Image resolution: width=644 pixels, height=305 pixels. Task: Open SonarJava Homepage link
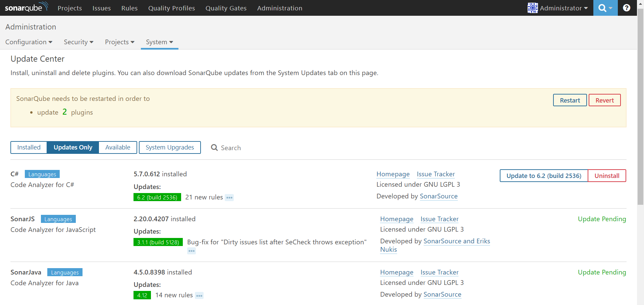pos(397,272)
